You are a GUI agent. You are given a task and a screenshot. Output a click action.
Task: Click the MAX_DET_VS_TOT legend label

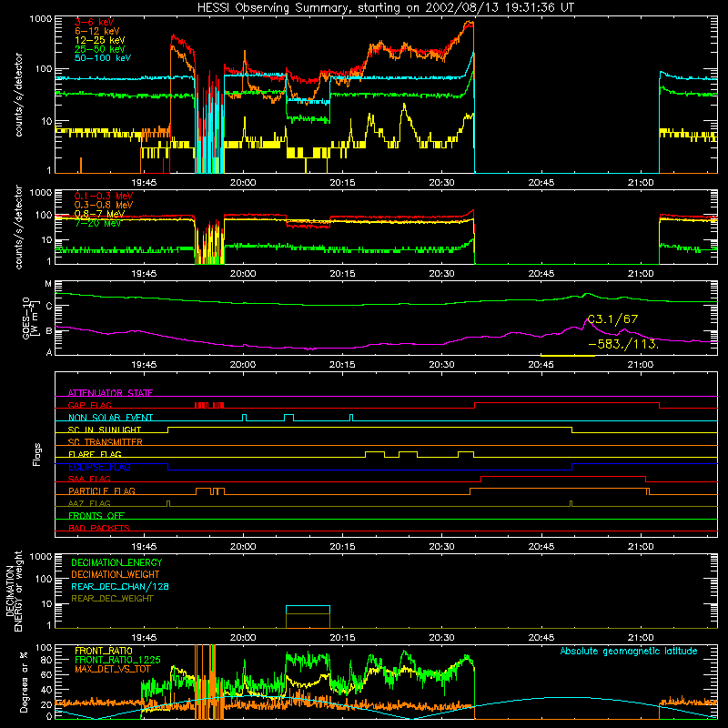113,669
